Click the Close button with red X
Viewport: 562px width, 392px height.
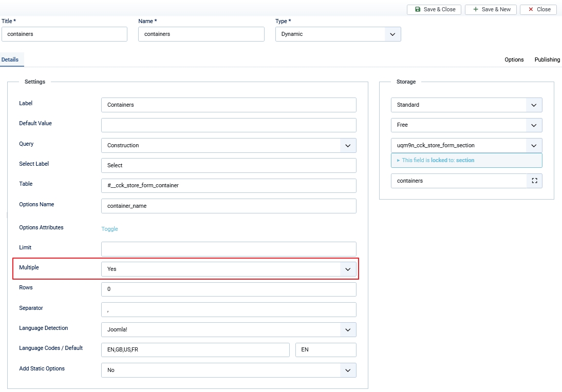tap(538, 9)
